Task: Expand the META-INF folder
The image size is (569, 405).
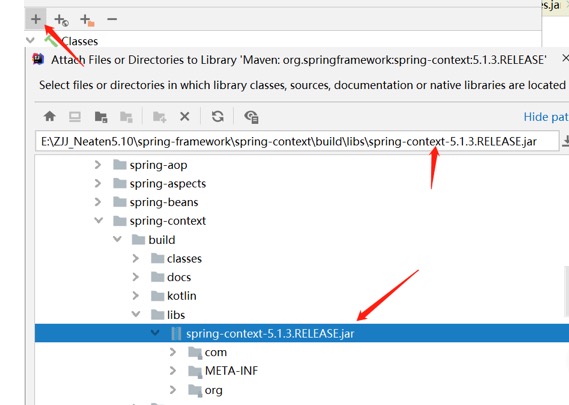Action: coord(173,371)
